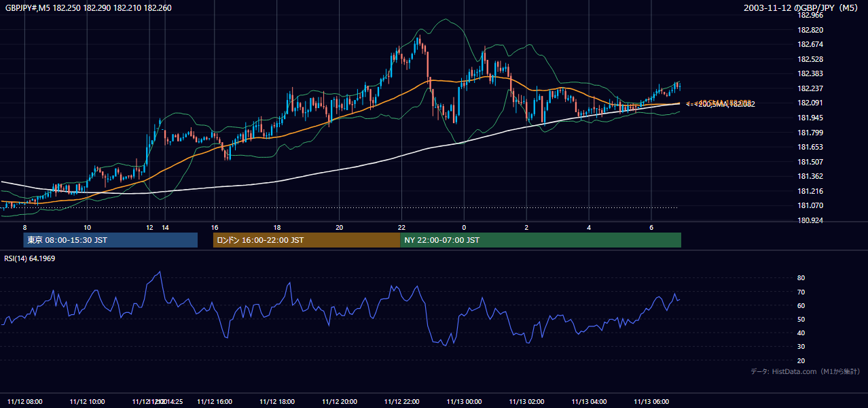Click RSI scale label 40

pyautogui.click(x=801, y=333)
